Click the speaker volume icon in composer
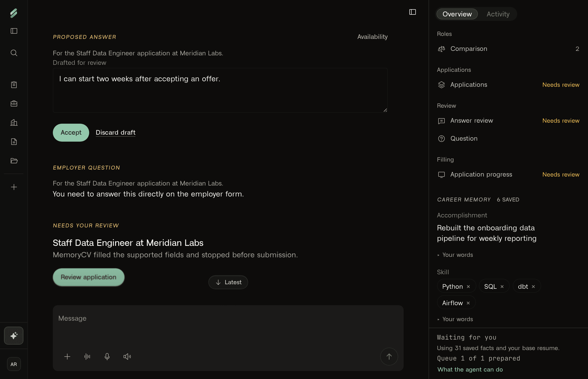 tap(127, 357)
